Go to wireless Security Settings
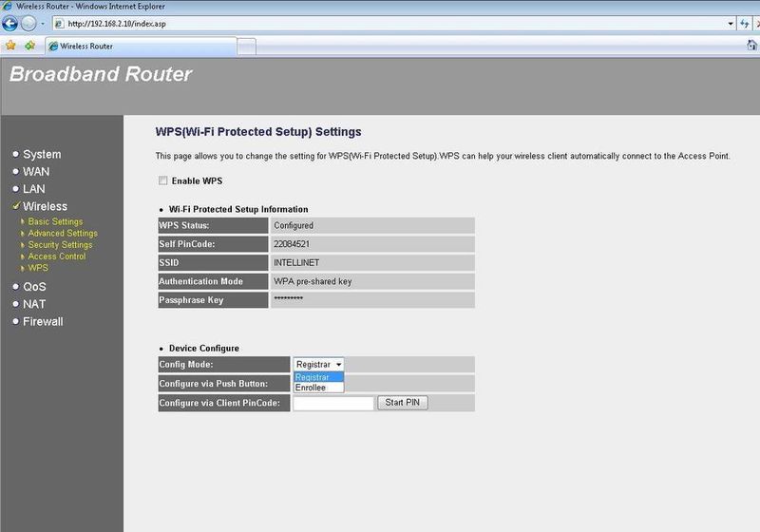The height and width of the screenshot is (532, 760). point(60,245)
